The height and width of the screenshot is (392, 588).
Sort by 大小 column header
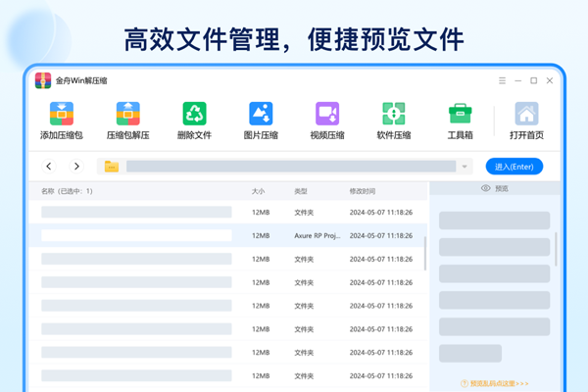click(258, 191)
